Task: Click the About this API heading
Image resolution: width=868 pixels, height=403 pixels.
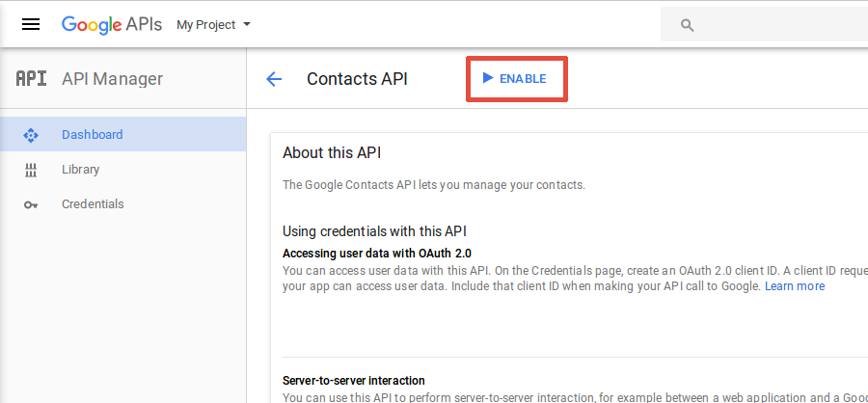Action: click(332, 152)
